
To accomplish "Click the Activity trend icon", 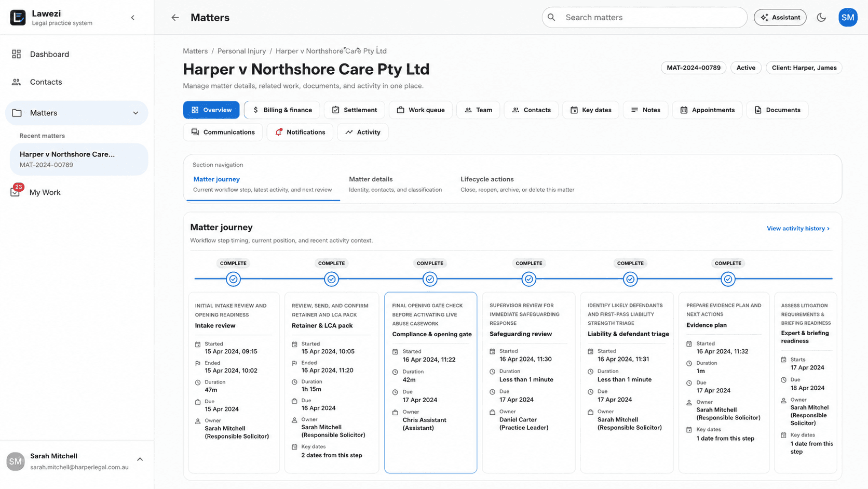I will (x=349, y=132).
